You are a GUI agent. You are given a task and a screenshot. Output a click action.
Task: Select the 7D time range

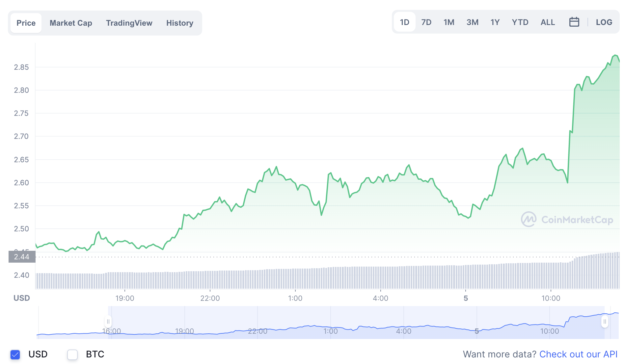426,22
